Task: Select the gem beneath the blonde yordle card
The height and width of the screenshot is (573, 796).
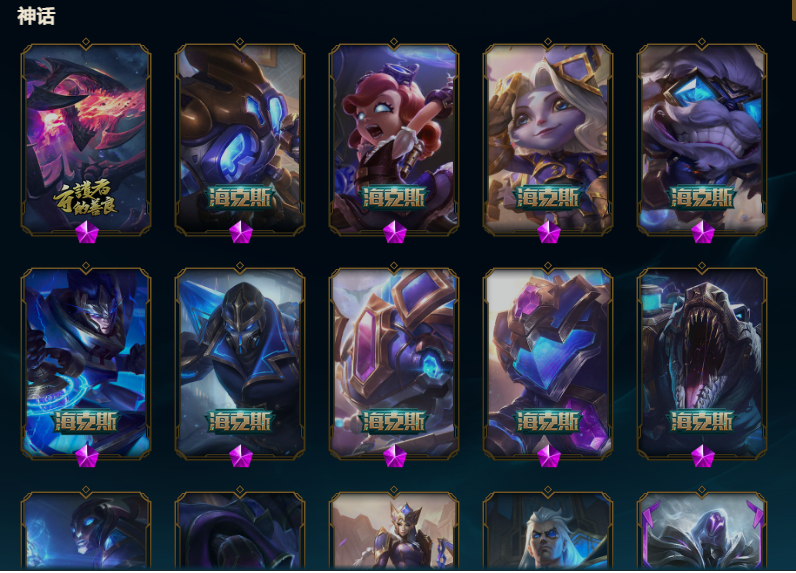Action: click(548, 232)
